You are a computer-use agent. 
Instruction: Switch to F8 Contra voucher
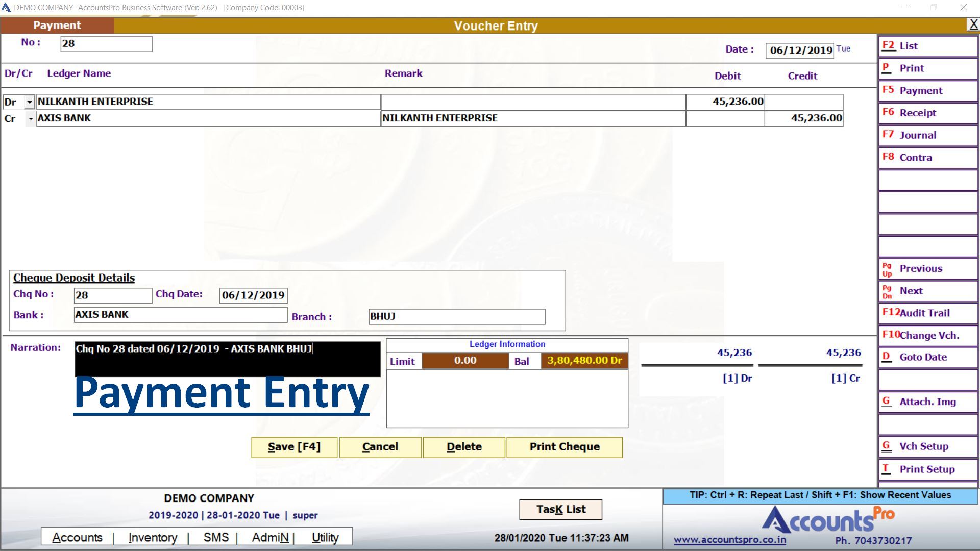tap(927, 158)
